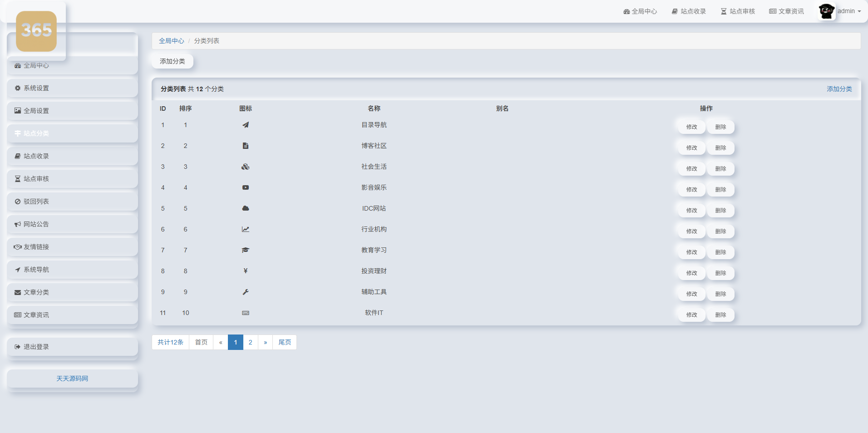Click the envelope icon beside 文章分类
The image size is (868, 433).
[x=17, y=292]
